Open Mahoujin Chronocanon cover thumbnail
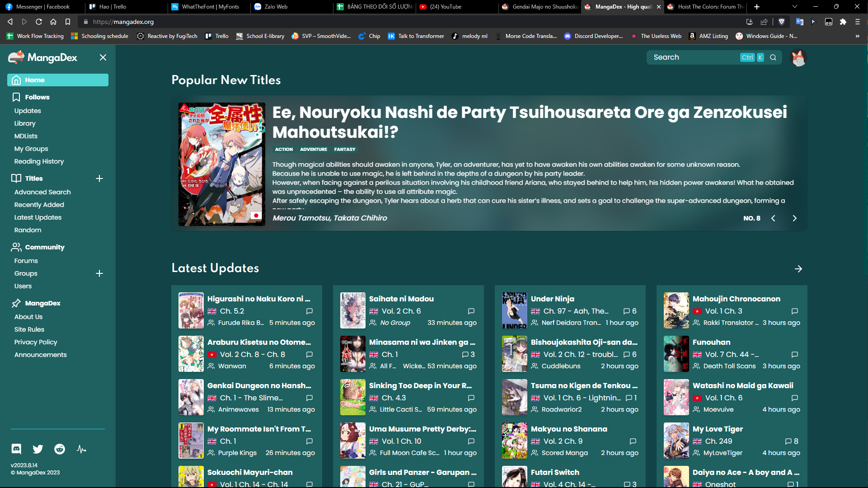 click(x=676, y=310)
